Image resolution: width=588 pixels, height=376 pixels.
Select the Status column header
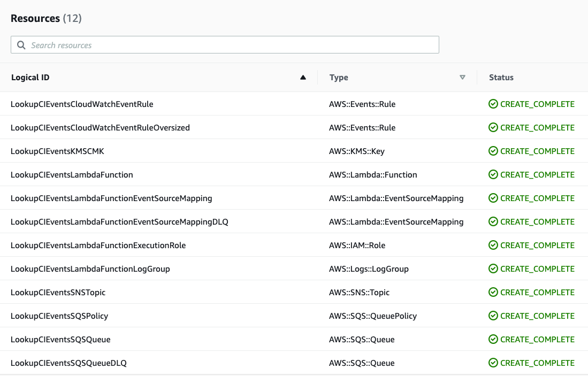(501, 77)
